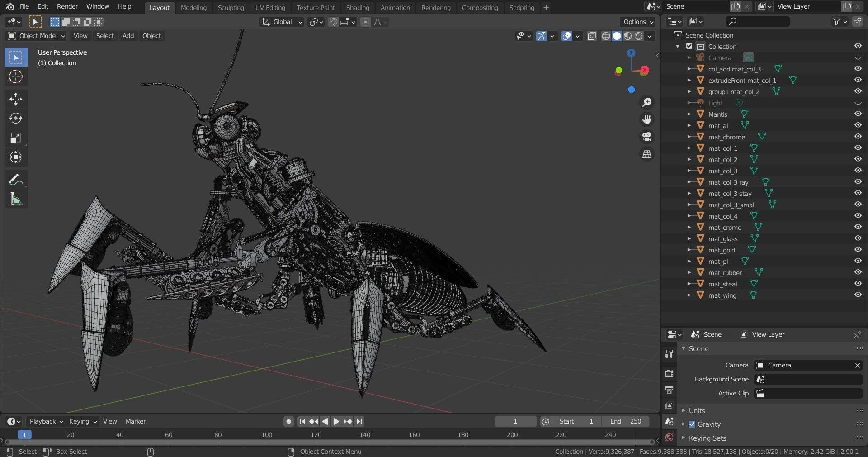This screenshot has width=868, height=457.
Task: Click the Blender logo menu icon
Action: pyautogui.click(x=10, y=7)
